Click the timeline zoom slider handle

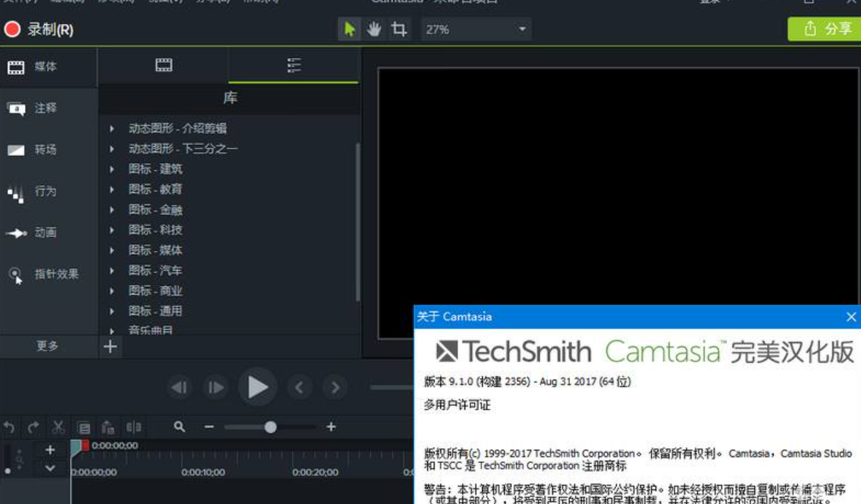[270, 427]
